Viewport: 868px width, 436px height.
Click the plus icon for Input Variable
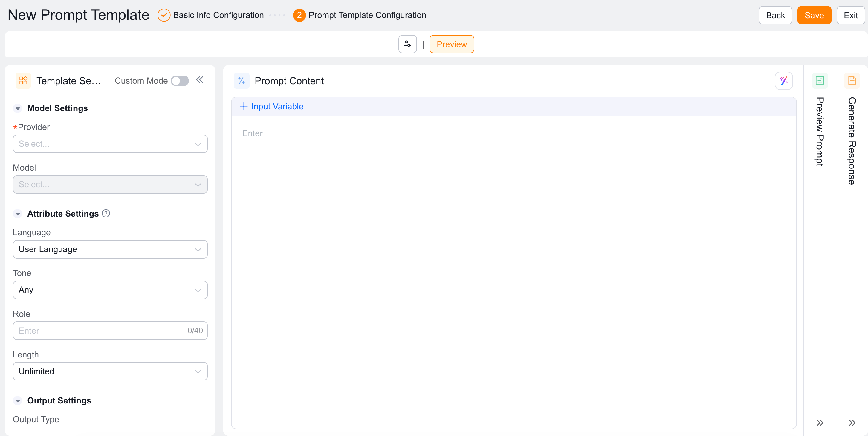[x=244, y=106]
